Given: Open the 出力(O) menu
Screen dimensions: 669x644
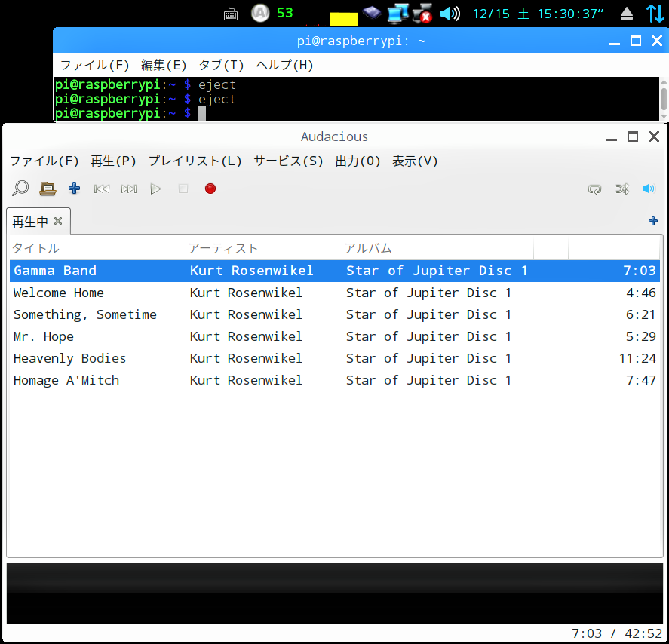Looking at the screenshot, I should pos(358,161).
